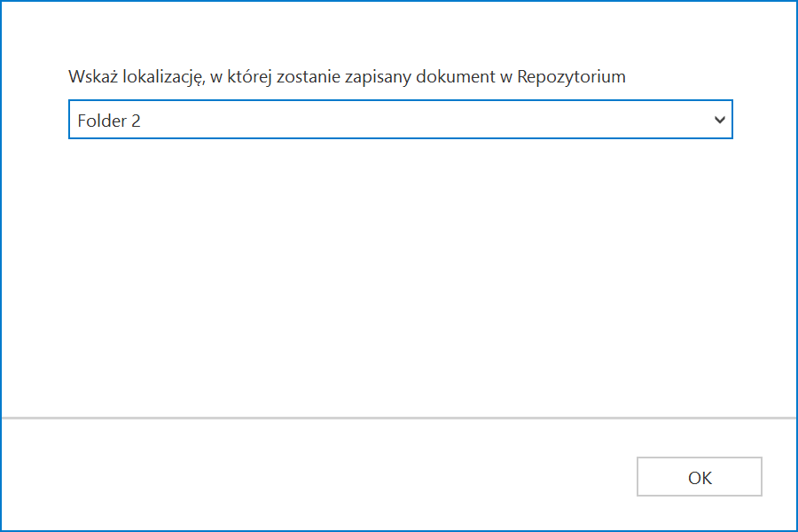Click the blank footer area left of OK
The height and width of the screenshot is (532, 798).
click(x=318, y=476)
